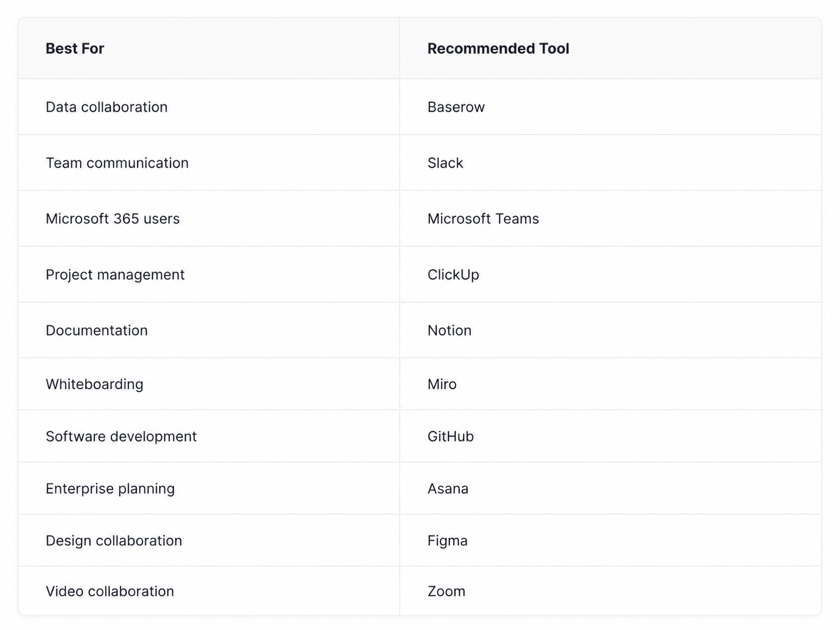Click the 'Team communication' cell

coord(209,163)
